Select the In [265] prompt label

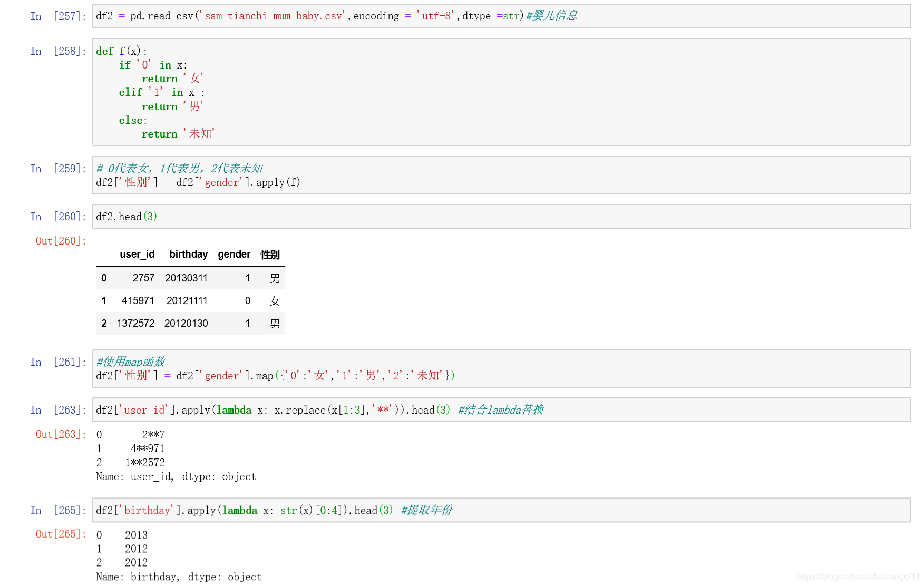coord(58,510)
